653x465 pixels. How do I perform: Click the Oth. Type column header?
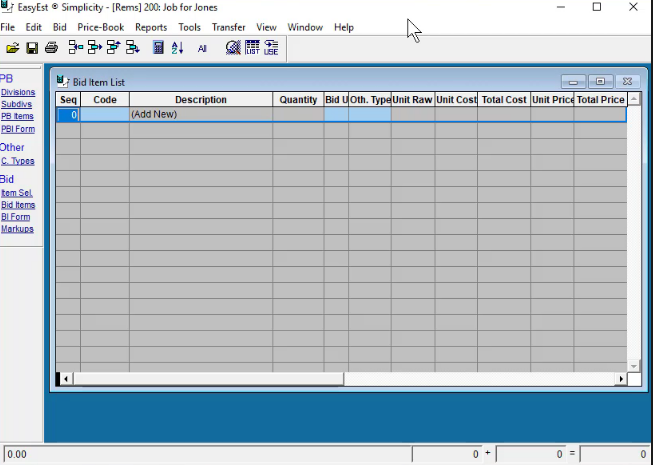click(370, 99)
